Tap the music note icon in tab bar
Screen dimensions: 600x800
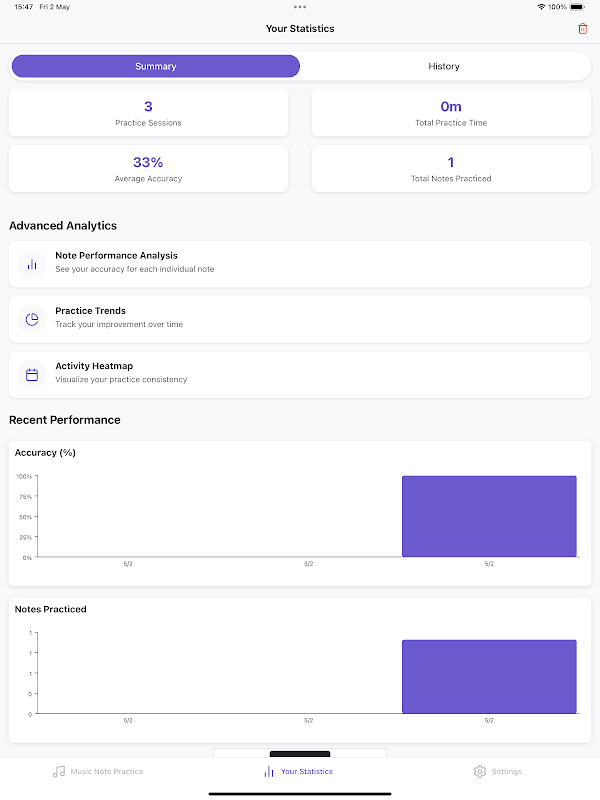[x=59, y=772]
